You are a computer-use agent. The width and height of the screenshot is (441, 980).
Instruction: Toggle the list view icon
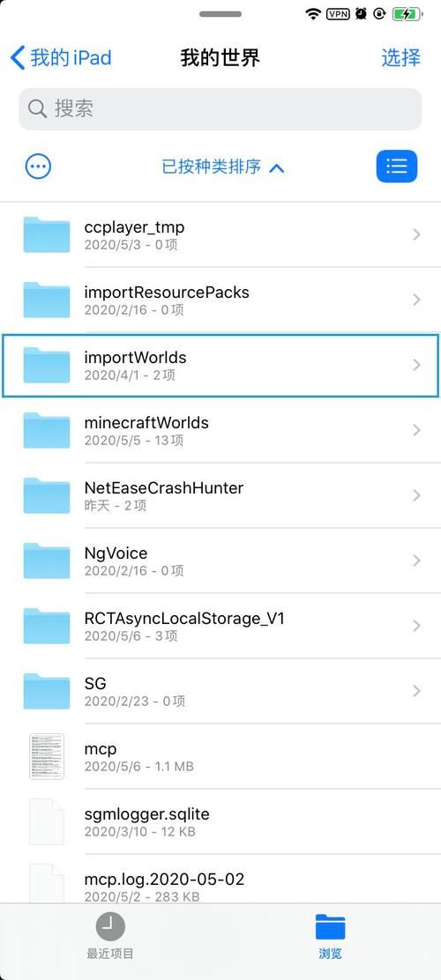397,167
